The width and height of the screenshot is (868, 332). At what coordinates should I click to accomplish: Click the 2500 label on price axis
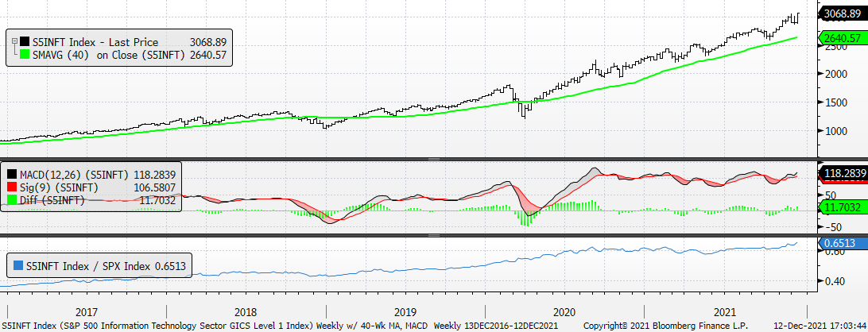pyautogui.click(x=835, y=48)
